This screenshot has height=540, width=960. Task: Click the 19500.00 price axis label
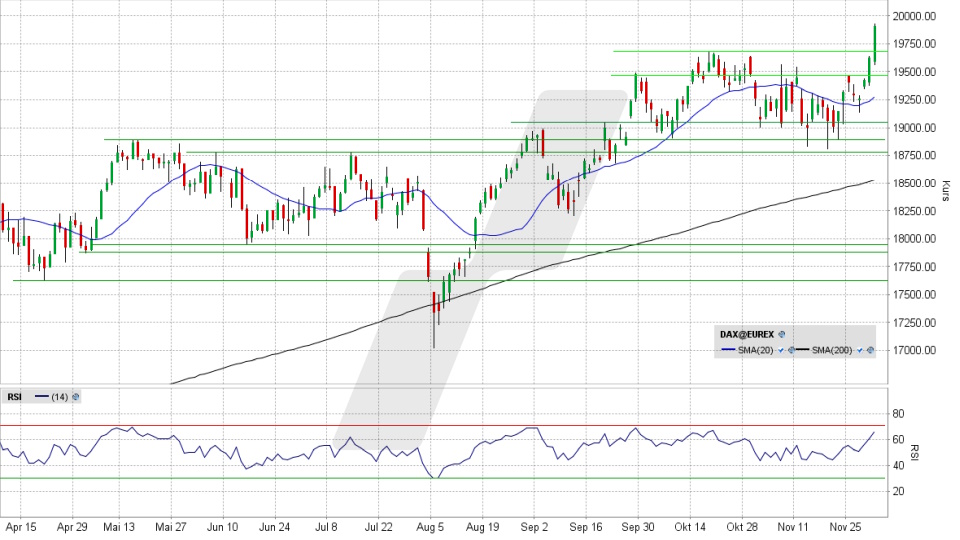click(x=914, y=72)
